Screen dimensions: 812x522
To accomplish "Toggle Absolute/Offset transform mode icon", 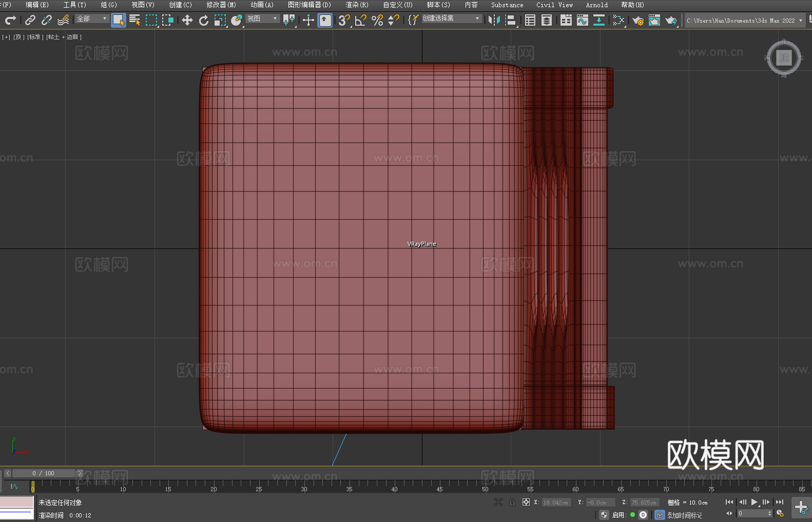I will pos(526,502).
